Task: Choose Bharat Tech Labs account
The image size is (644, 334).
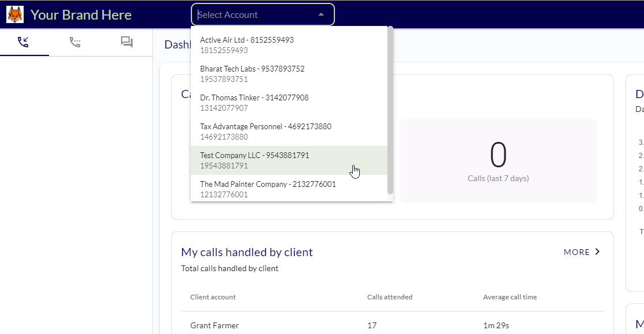Action: (289, 74)
